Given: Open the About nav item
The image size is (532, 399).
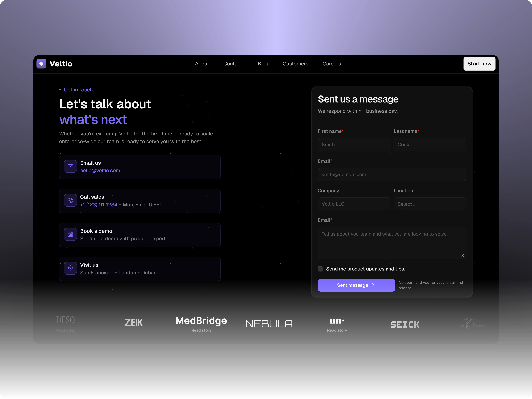Looking at the screenshot, I should pyautogui.click(x=202, y=64).
